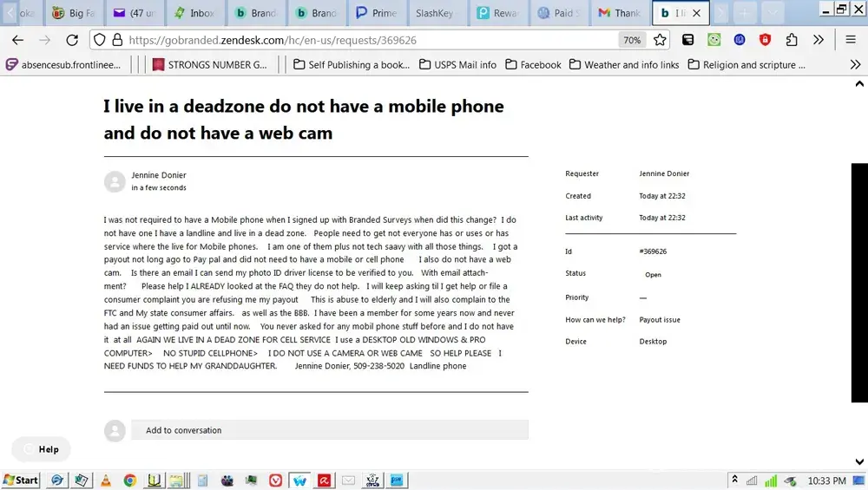Show hidden system tray icons
Image resolution: width=868 pixels, height=490 pixels.
(x=734, y=480)
